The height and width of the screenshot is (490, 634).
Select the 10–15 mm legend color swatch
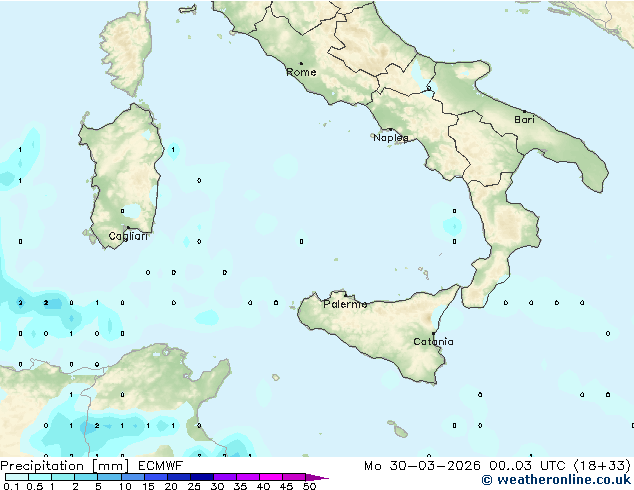[132, 477]
